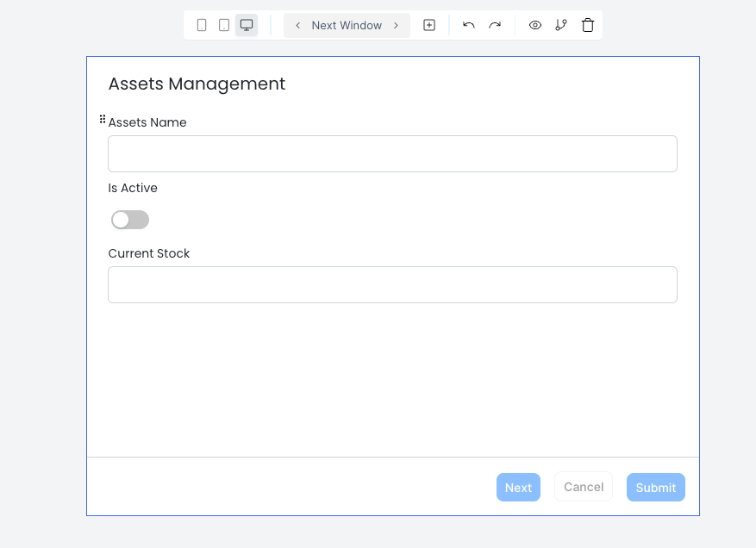Screen dimensions: 756x548
Task: Select desktop device preview
Action: point(247,25)
